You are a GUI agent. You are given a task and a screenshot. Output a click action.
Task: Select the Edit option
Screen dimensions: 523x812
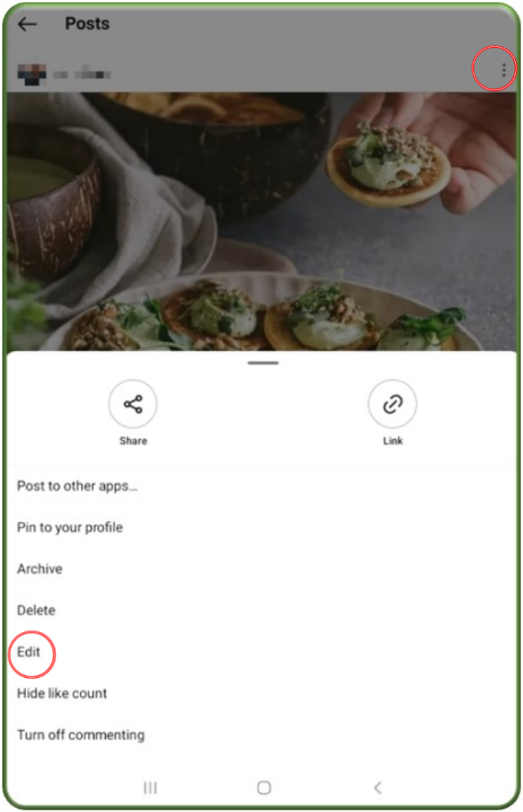coord(29,652)
